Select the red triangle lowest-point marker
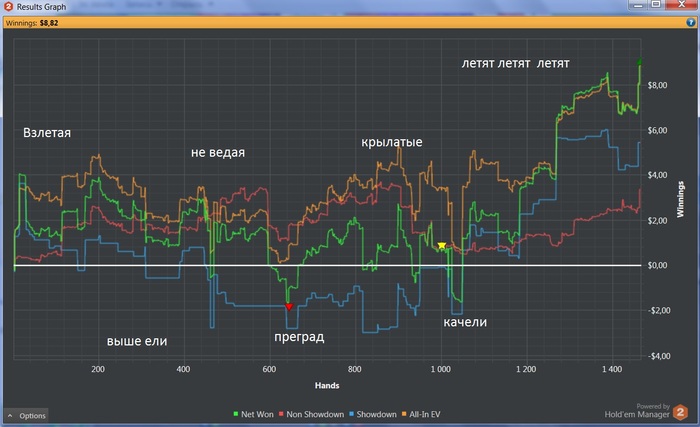Viewport: 700px width, 427px height. [x=289, y=306]
